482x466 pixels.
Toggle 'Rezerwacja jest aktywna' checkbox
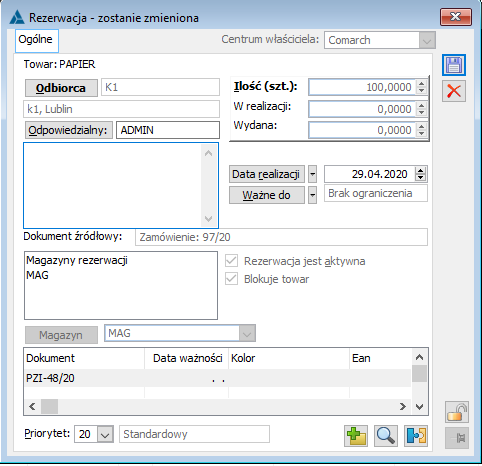[231, 261]
